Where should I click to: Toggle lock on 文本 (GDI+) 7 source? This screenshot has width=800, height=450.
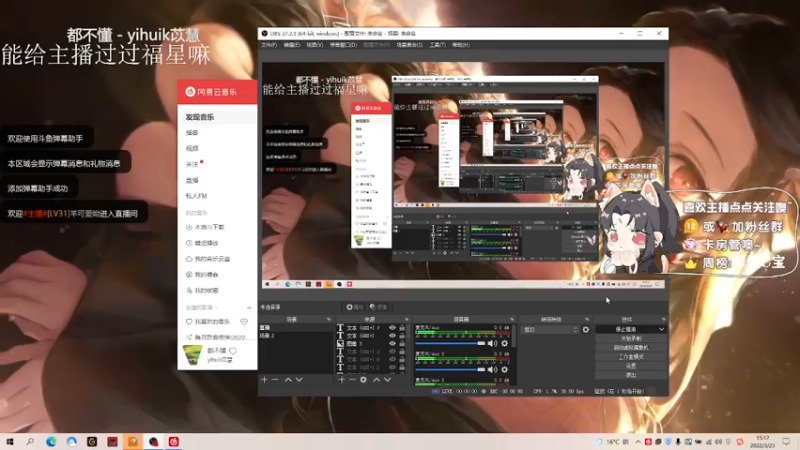tap(402, 328)
